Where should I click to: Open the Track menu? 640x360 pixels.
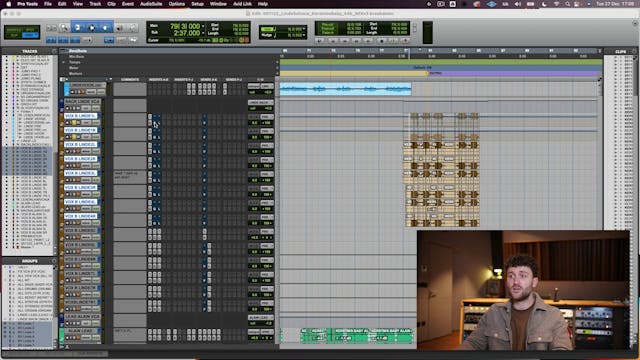click(95, 4)
